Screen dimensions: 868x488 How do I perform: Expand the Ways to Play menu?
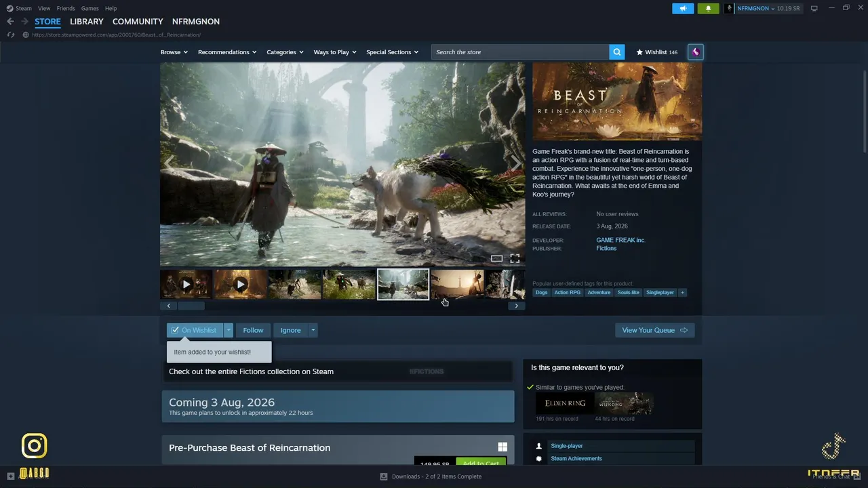tap(335, 52)
